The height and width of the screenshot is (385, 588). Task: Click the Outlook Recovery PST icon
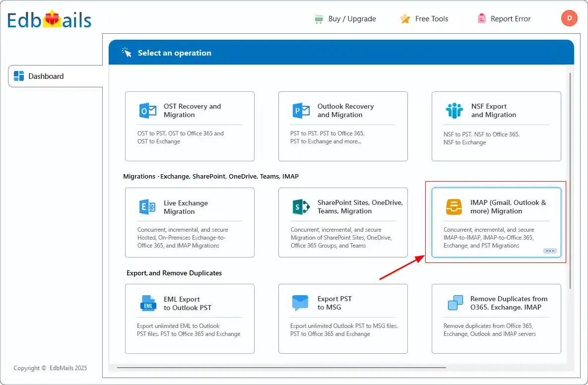[301, 111]
